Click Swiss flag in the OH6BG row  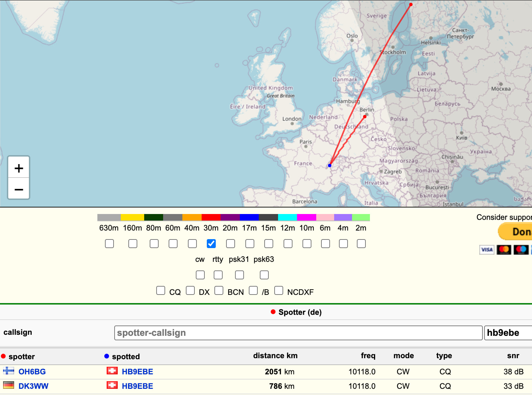112,371
